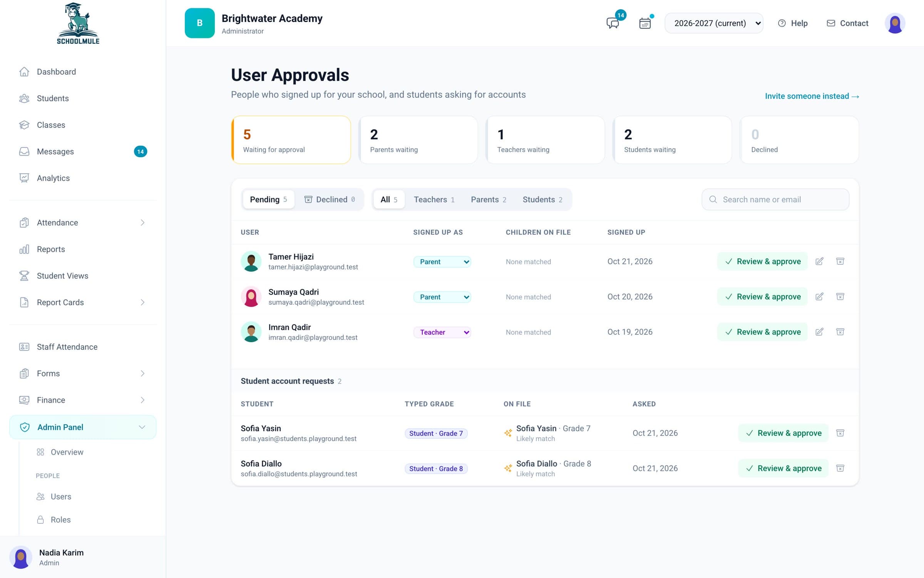Click the edit icon for Imran Qadir
This screenshot has height=578, width=924.
click(819, 332)
